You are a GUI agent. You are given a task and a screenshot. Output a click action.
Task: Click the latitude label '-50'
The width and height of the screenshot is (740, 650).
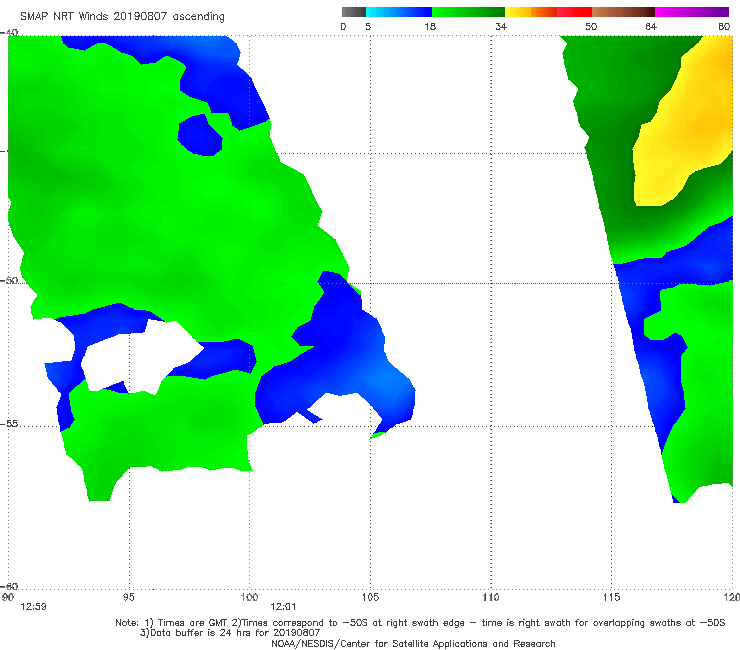9,280
